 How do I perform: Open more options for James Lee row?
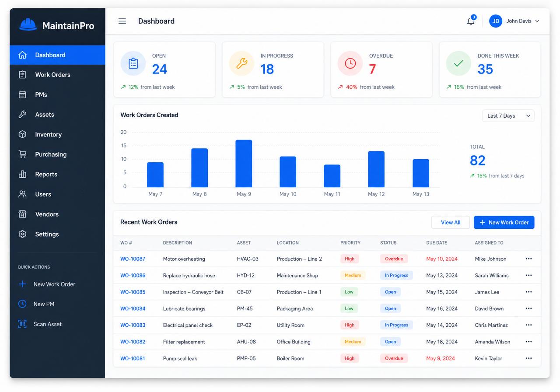coord(528,292)
